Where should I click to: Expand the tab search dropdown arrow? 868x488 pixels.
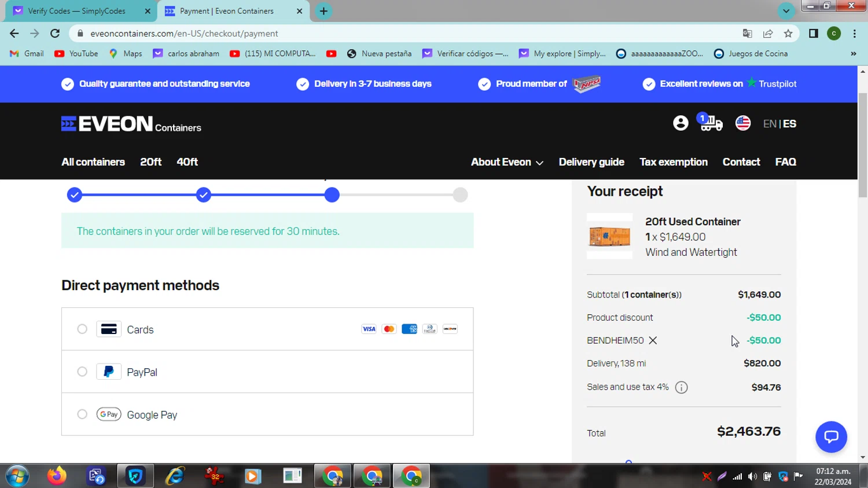[786, 11]
